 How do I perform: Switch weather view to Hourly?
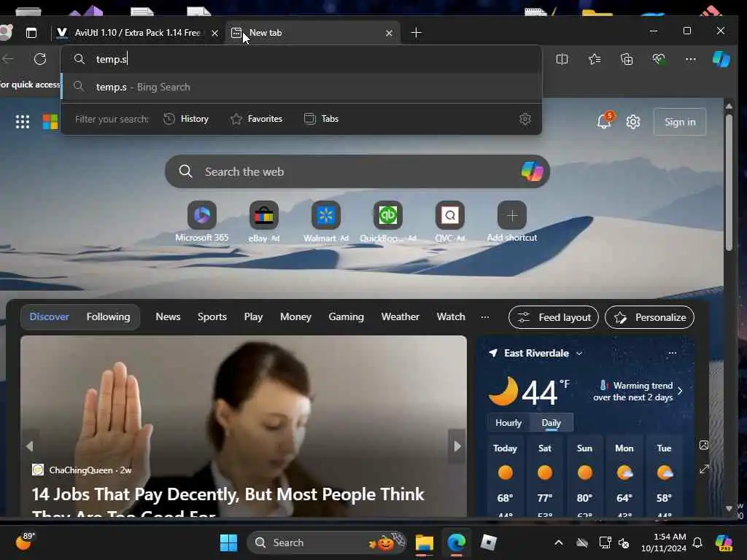point(508,423)
